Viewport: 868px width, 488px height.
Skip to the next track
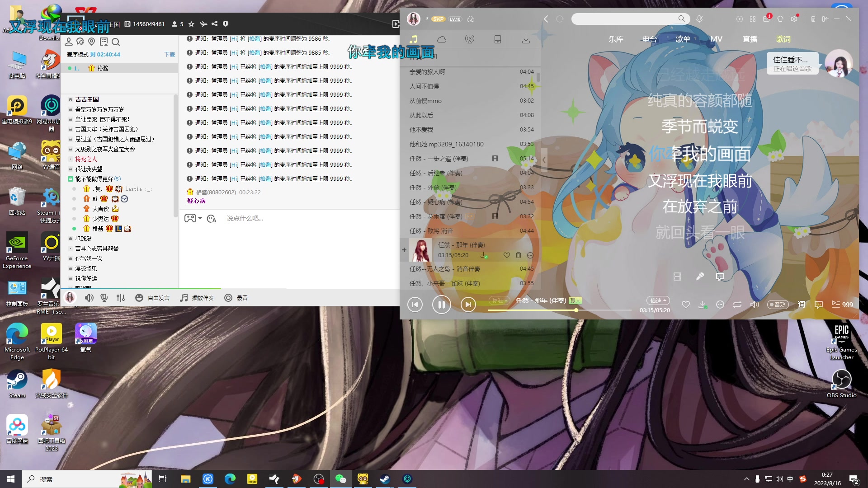click(468, 305)
